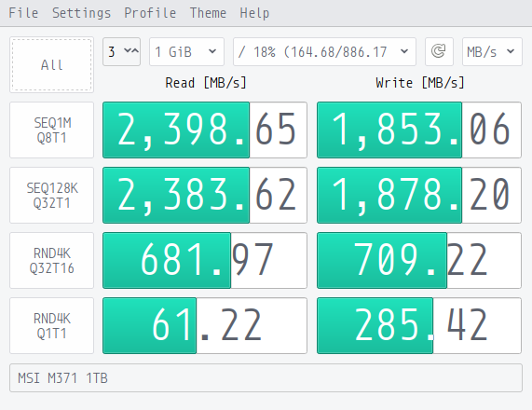The height and width of the screenshot is (410, 532).
Task: Click the RND4K Q1T1 read result 61.22
Action: coord(205,326)
